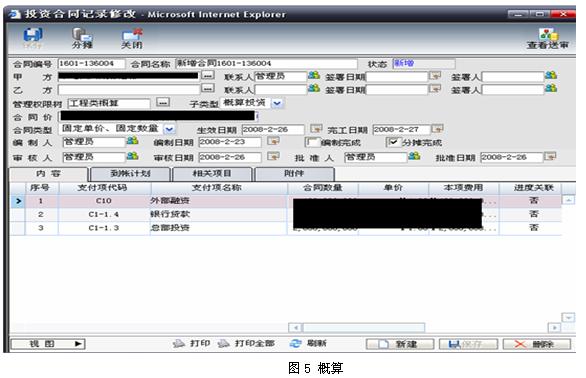Click horizontal scrollbar right arrow
The image size is (586, 378).
click(x=555, y=328)
